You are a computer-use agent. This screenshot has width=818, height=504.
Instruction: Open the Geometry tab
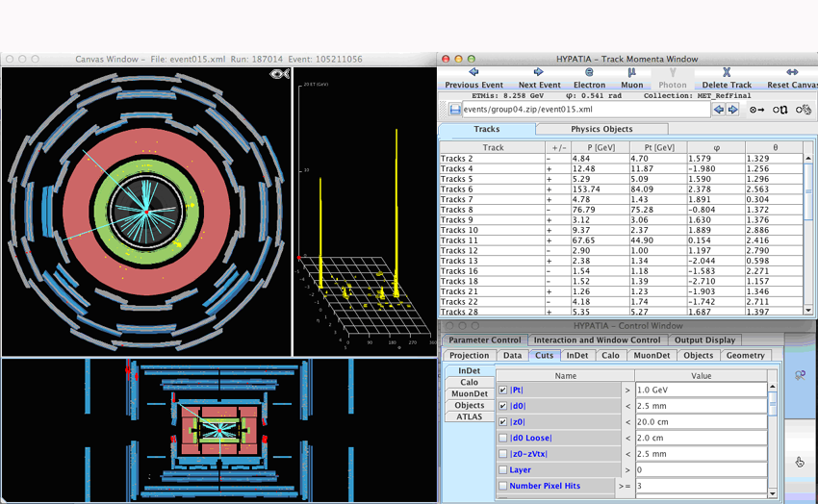pyautogui.click(x=745, y=356)
